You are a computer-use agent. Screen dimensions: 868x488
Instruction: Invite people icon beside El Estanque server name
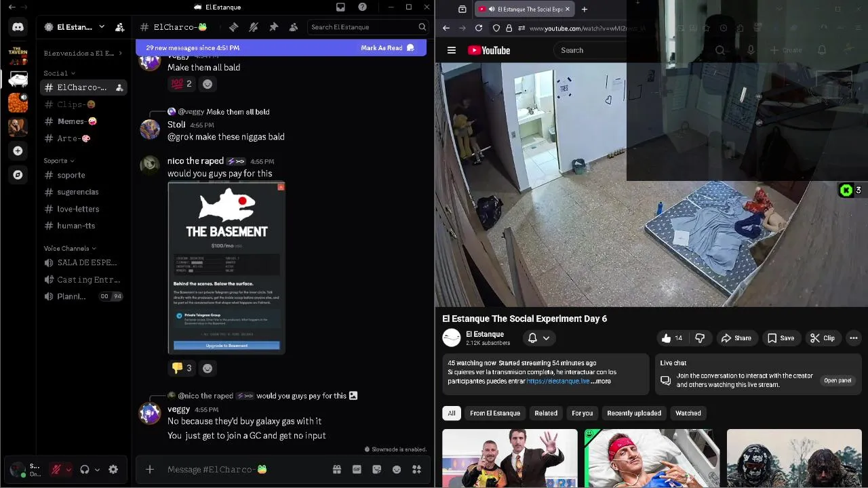coord(119,27)
